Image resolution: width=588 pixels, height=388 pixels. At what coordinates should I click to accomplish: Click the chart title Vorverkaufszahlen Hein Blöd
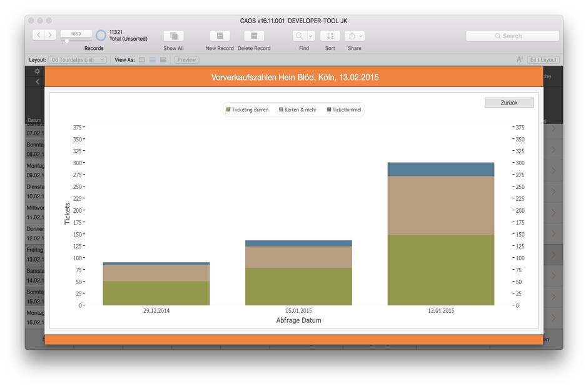[x=295, y=78]
